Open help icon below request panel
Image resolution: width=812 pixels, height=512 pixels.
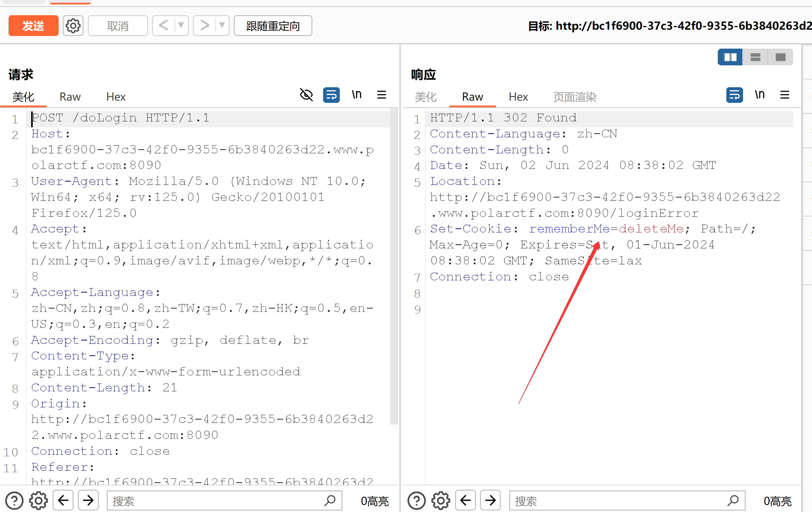click(14, 500)
